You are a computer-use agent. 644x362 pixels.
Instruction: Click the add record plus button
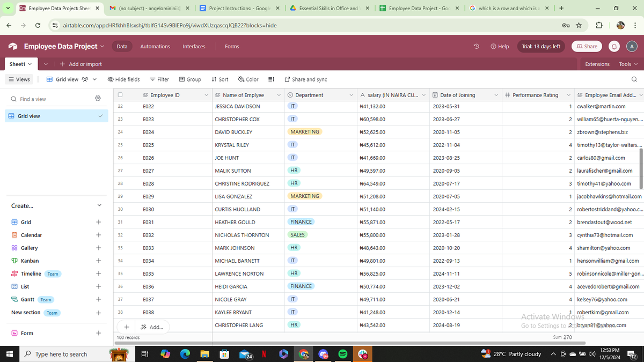(126, 327)
